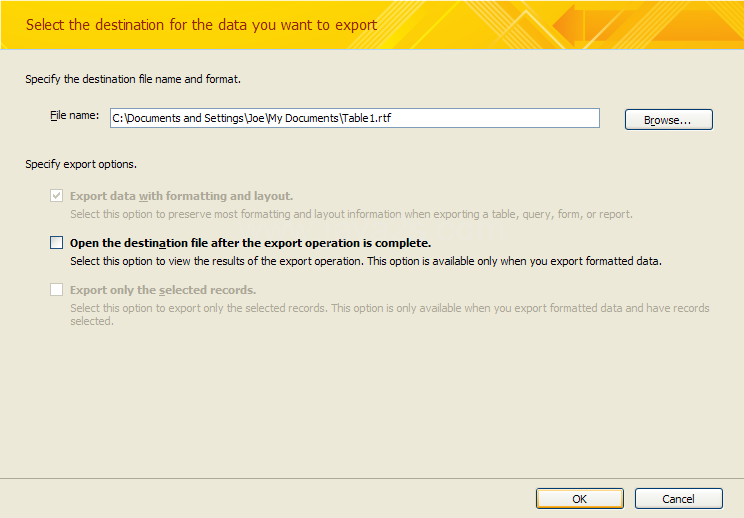Open the Browse... file picker
The height and width of the screenshot is (518, 744).
tap(669, 120)
